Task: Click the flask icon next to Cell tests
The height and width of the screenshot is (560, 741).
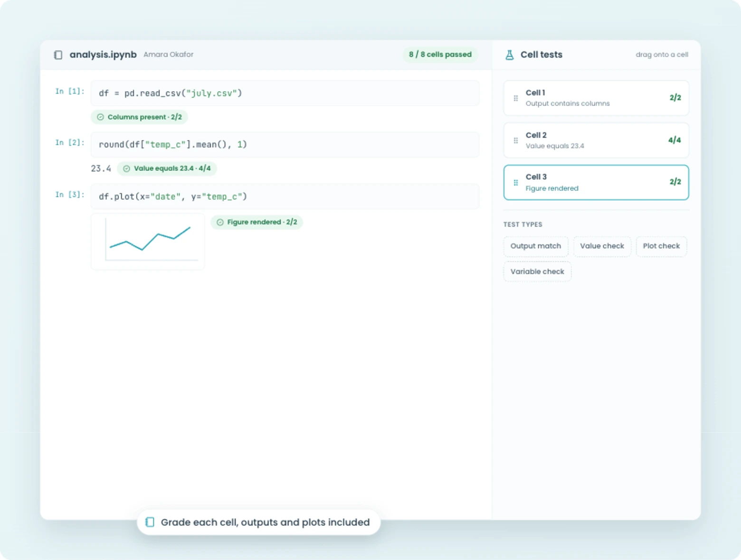Action: tap(509, 55)
